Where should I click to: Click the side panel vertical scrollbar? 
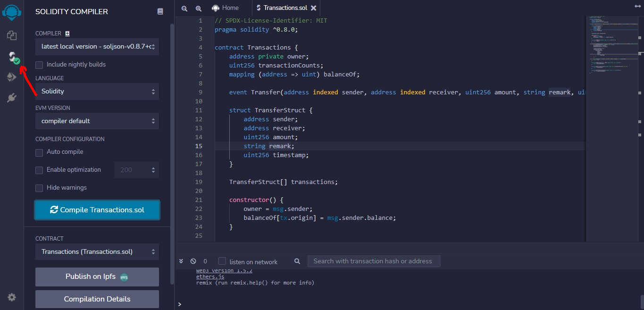[172, 153]
